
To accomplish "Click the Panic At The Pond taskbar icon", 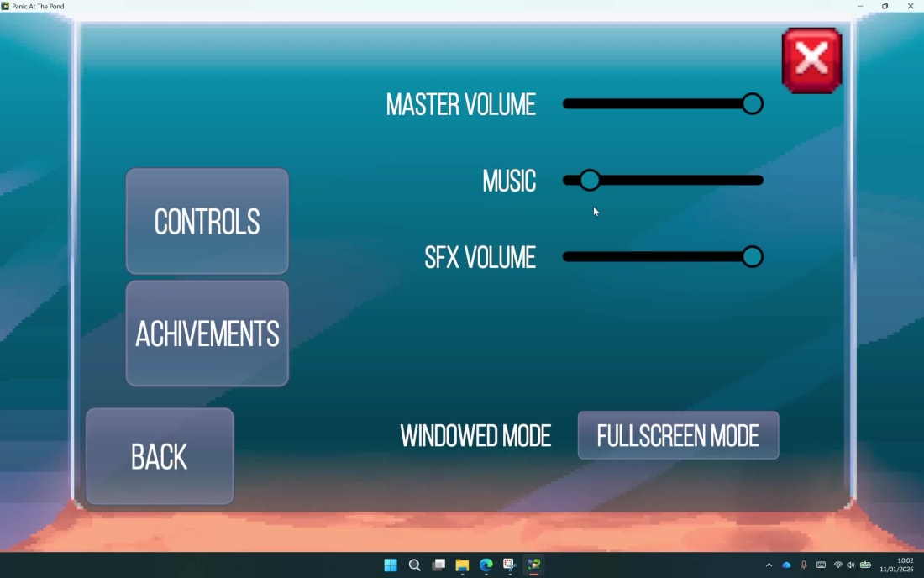I will [534, 565].
